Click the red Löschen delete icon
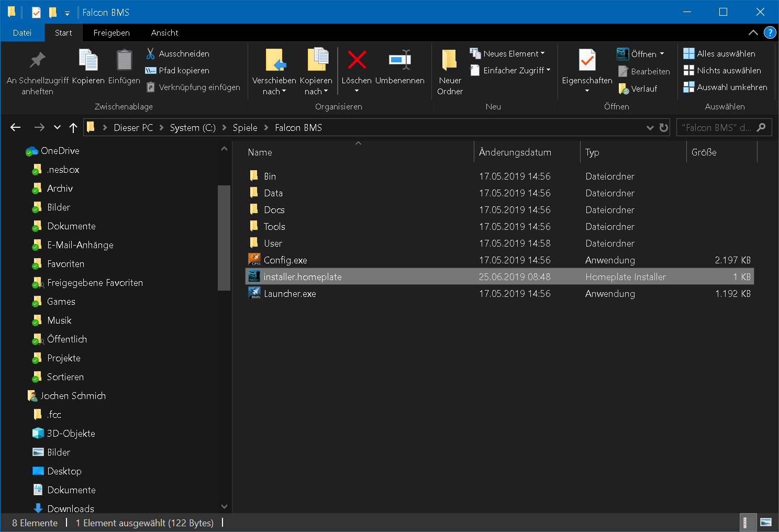Image resolution: width=779 pixels, height=532 pixels. (x=357, y=60)
